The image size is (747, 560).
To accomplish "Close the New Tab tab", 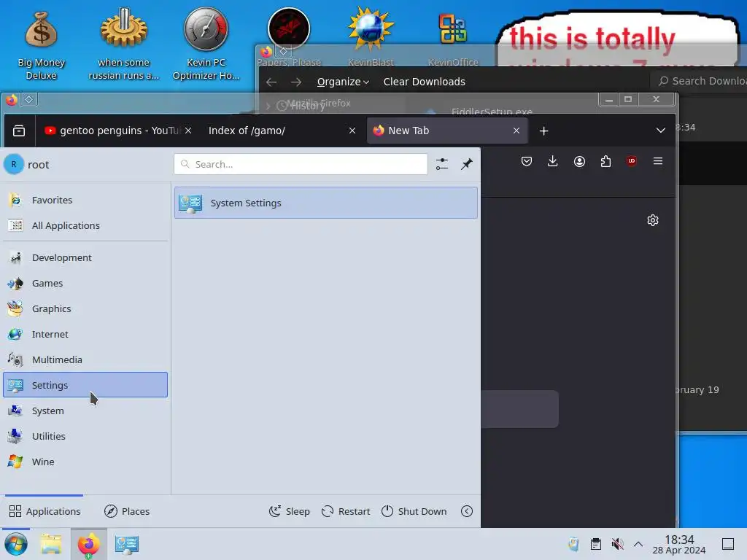I will click(516, 131).
